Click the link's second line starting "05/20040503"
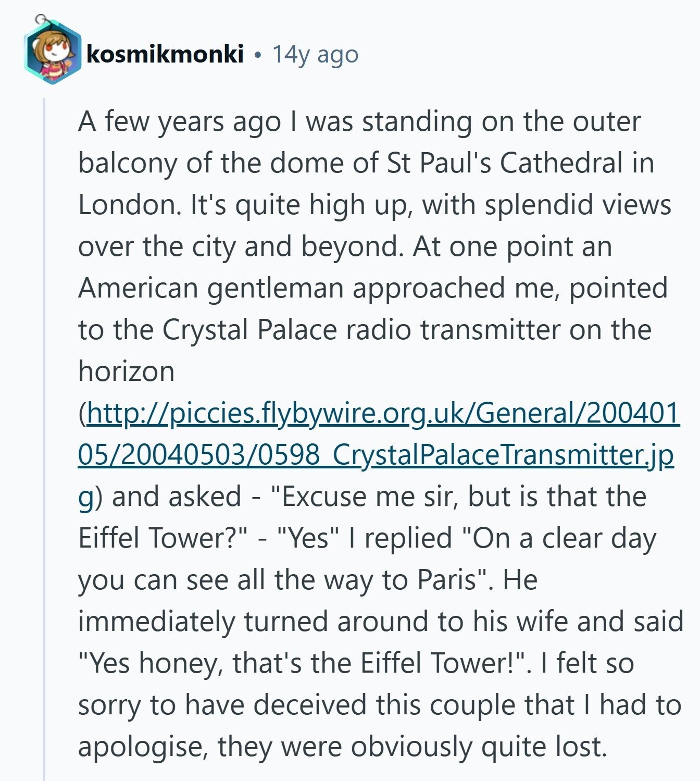Screen dimensions: 700x781 tap(375, 455)
